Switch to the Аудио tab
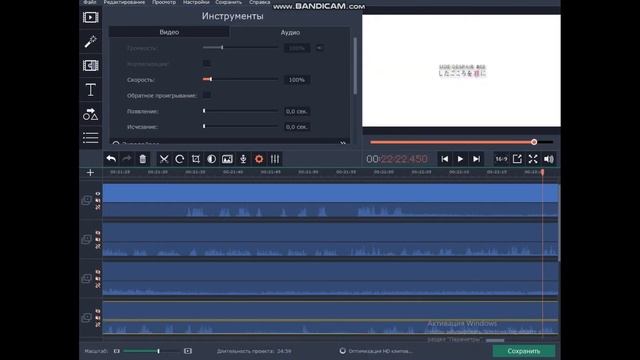The height and width of the screenshot is (360, 640). (290, 32)
